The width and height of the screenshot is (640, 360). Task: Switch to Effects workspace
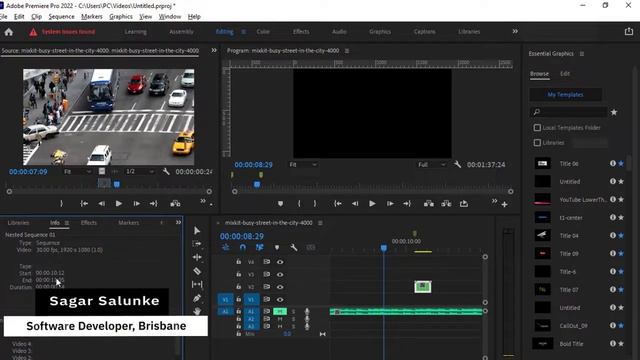click(x=301, y=31)
